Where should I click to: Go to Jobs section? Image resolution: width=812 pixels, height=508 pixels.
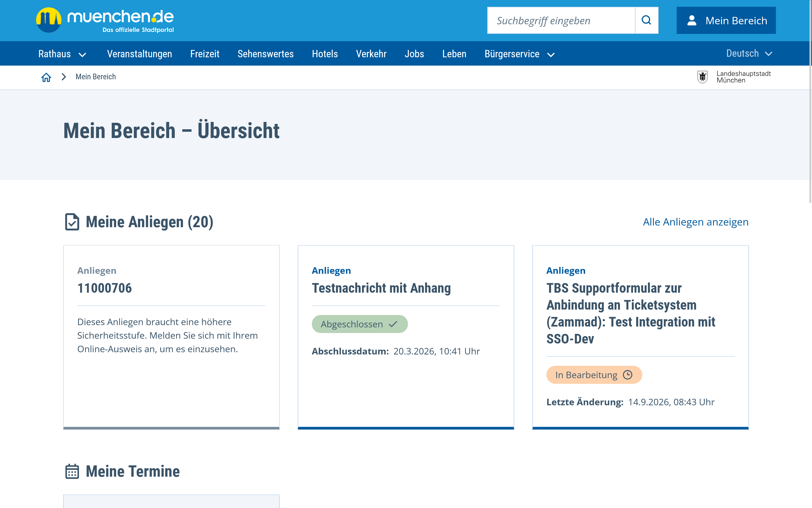click(414, 54)
